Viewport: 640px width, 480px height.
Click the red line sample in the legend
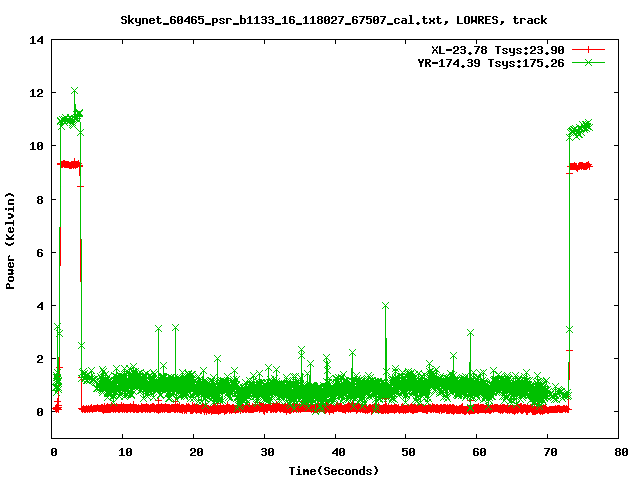tap(588, 50)
